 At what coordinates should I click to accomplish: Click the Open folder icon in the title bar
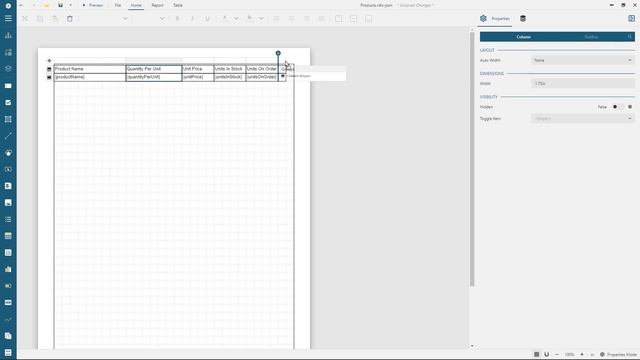[x=47, y=5]
